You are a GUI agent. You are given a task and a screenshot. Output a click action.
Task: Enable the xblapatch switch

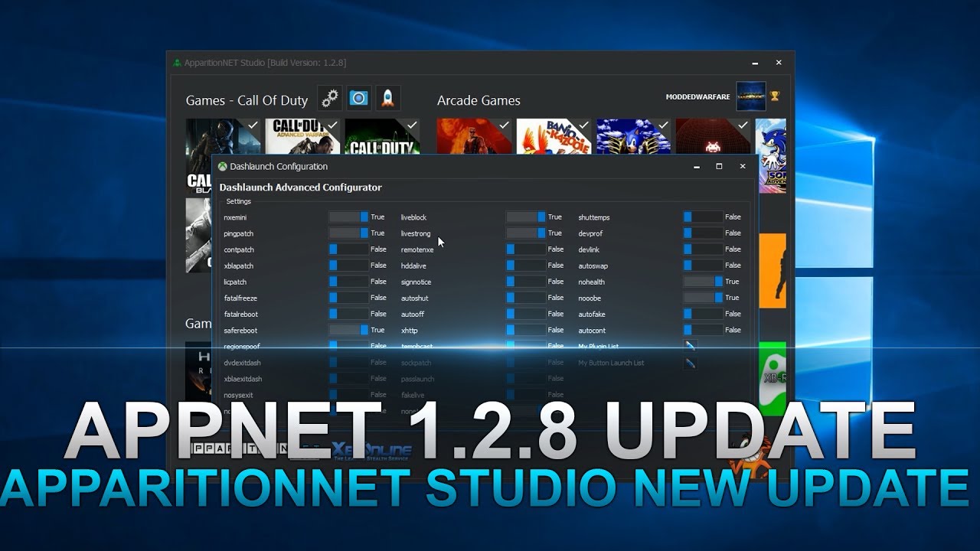pos(348,266)
